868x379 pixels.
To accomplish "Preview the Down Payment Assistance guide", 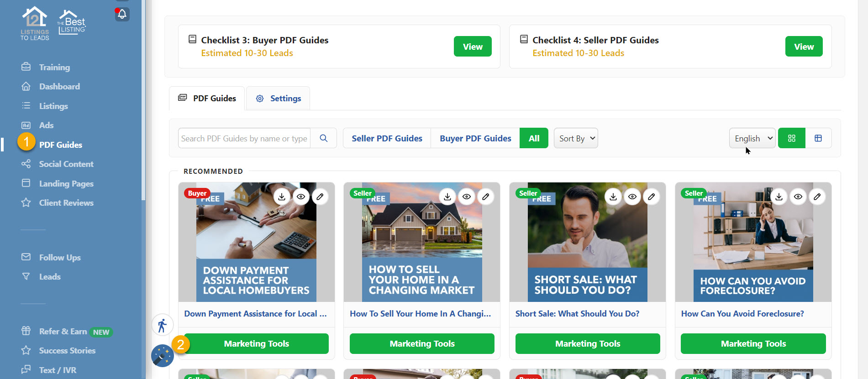I will click(301, 197).
